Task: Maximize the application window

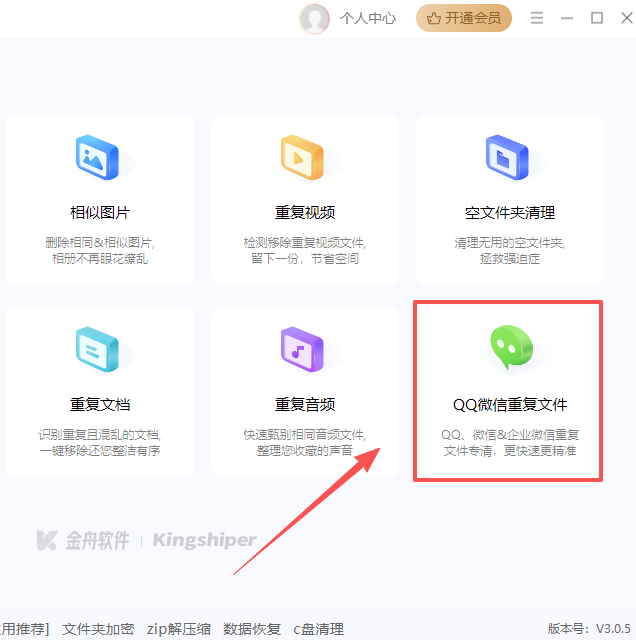Action: [x=597, y=18]
